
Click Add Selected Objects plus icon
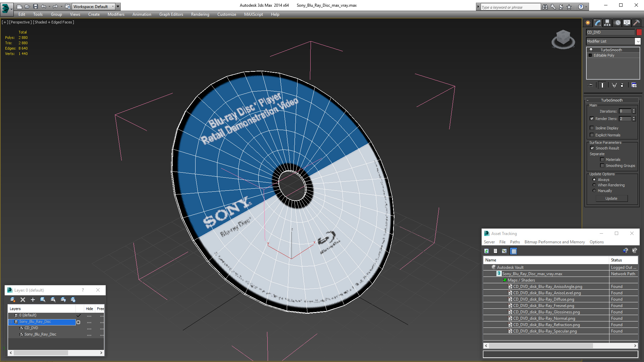coord(33,300)
